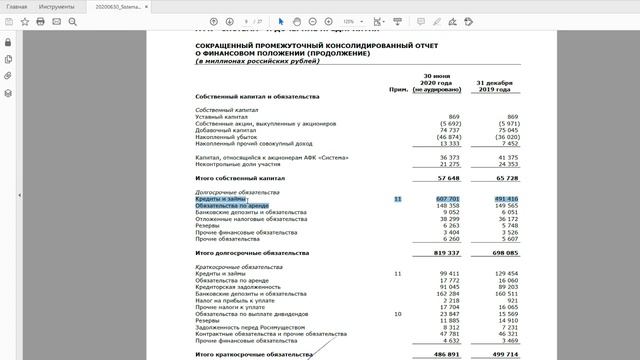
Task: Click the total value 819 337
Action: pos(447,253)
